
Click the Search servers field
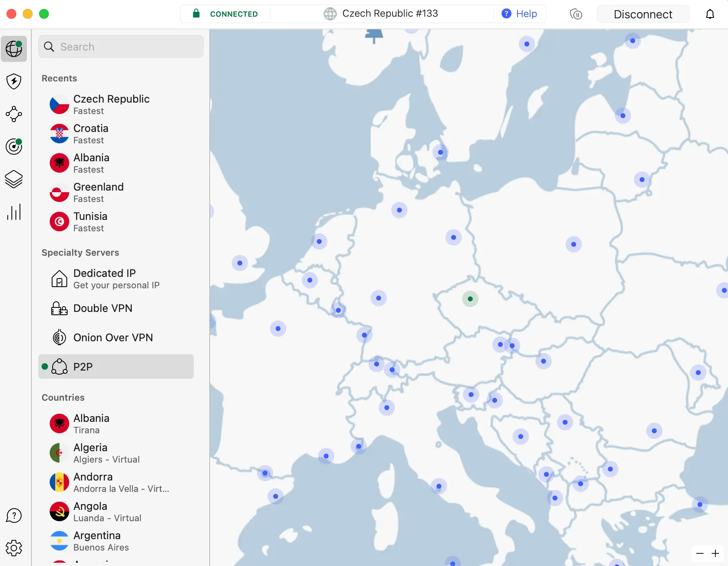[x=121, y=47]
